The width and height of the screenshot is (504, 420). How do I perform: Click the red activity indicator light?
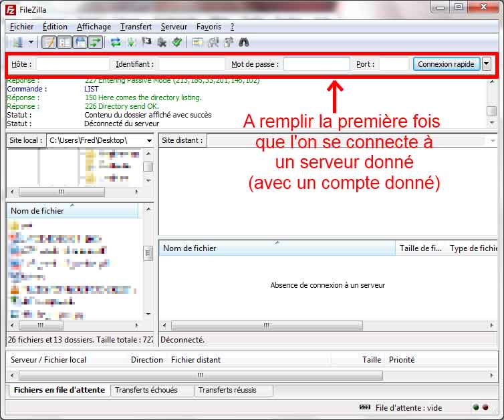[x=485, y=407]
